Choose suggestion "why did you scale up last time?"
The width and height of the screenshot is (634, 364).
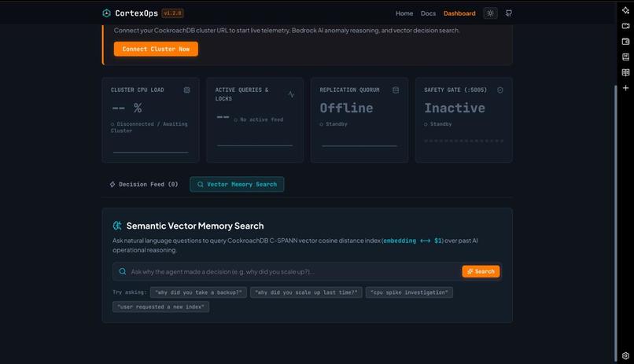(306, 292)
